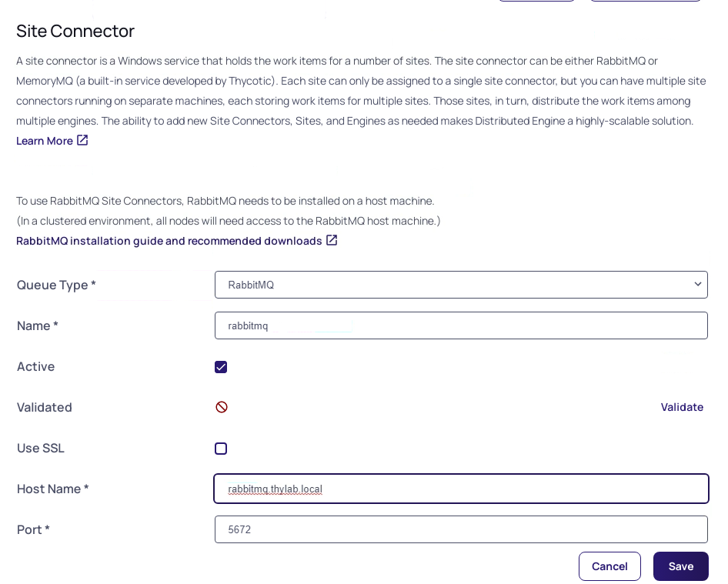Click the Host Name input field
The height and width of the screenshot is (584, 728).
coord(461,489)
